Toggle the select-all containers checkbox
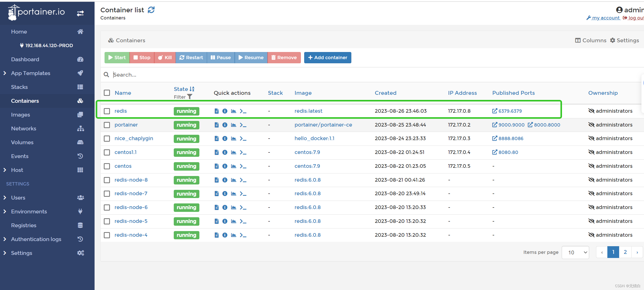Viewport: 644px width, 290px height. [x=107, y=93]
